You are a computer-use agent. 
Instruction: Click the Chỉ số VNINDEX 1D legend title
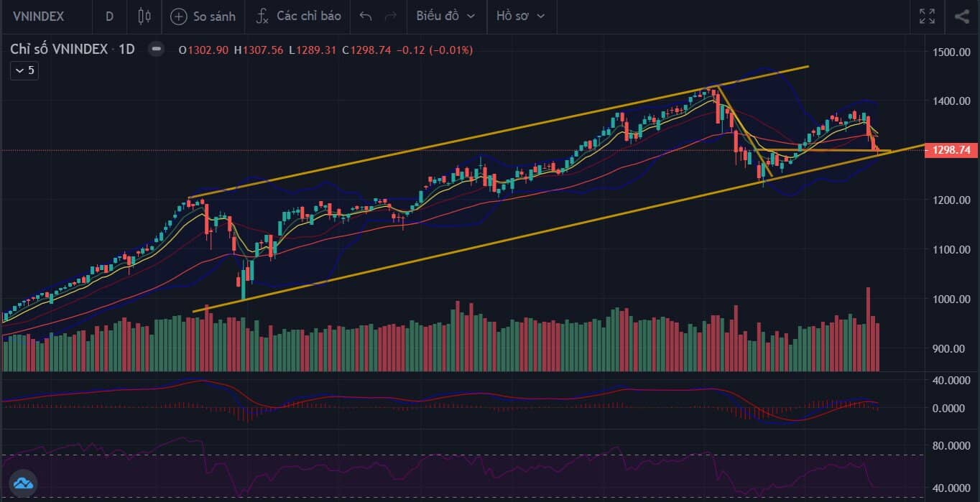(73, 50)
